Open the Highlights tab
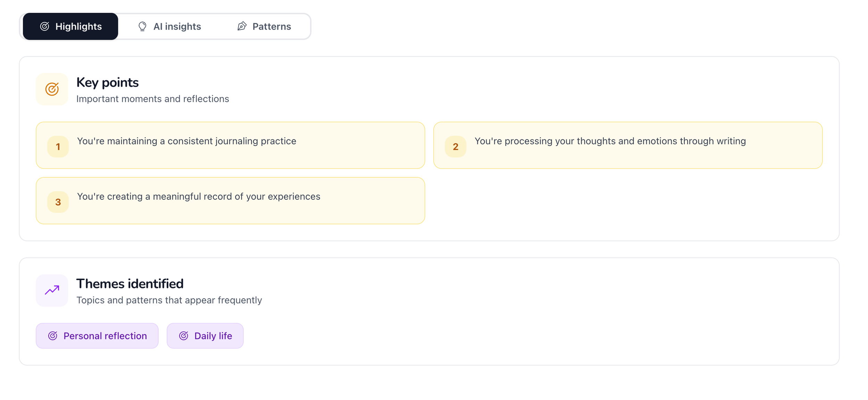The width and height of the screenshot is (868, 400). (70, 26)
